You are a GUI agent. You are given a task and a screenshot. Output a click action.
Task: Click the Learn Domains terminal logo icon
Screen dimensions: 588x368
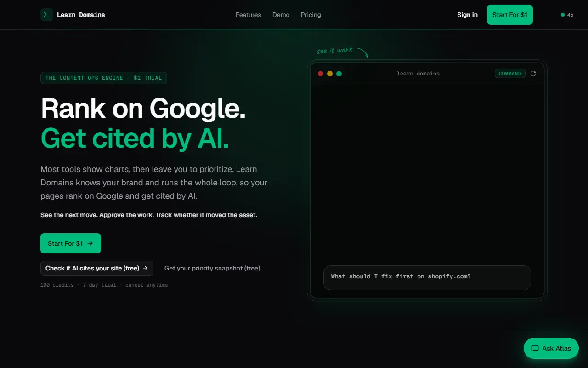[47, 15]
